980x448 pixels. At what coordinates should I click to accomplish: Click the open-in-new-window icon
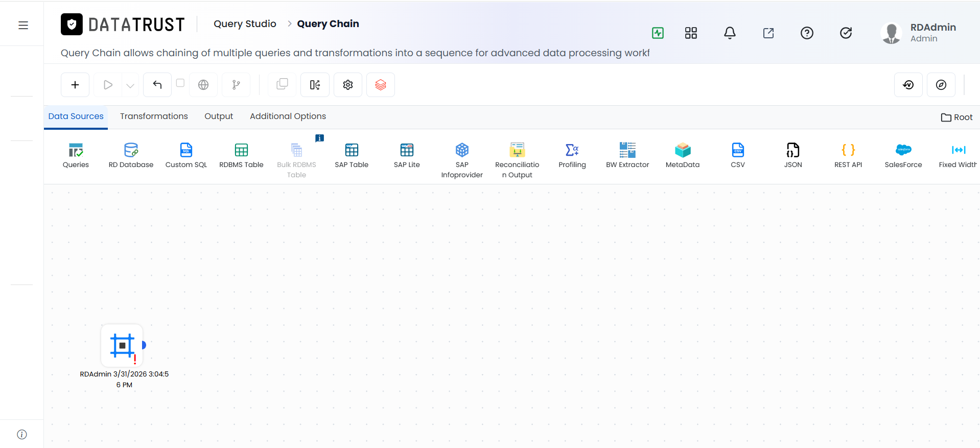pyautogui.click(x=768, y=33)
